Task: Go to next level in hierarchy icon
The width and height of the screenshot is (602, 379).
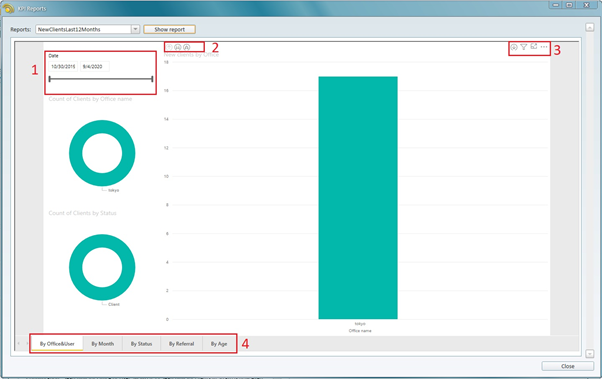Action: [178, 47]
